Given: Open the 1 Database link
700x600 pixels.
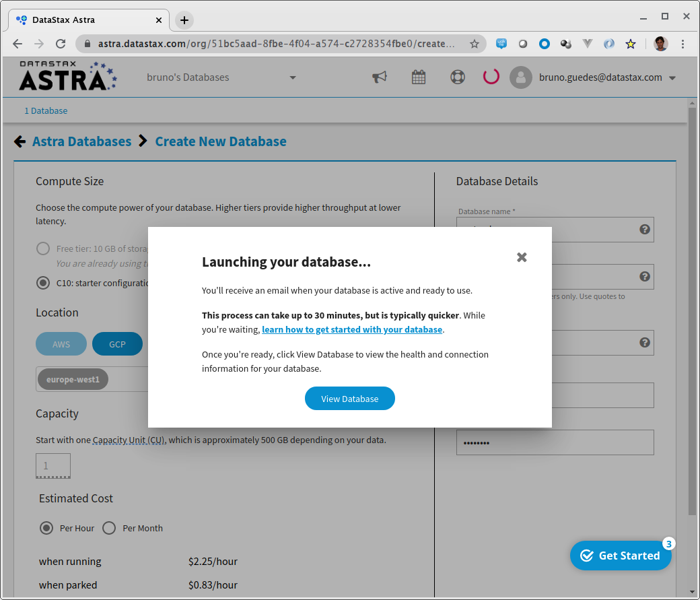Looking at the screenshot, I should click(46, 111).
